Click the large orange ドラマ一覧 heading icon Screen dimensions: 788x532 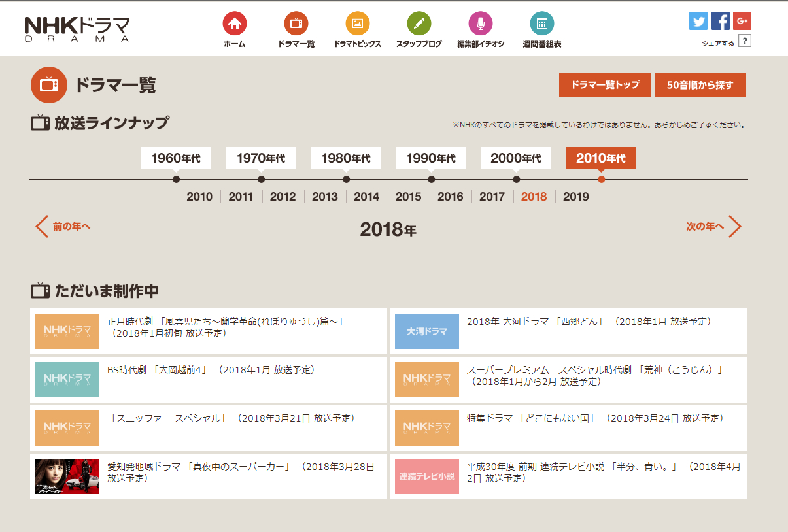click(x=49, y=85)
